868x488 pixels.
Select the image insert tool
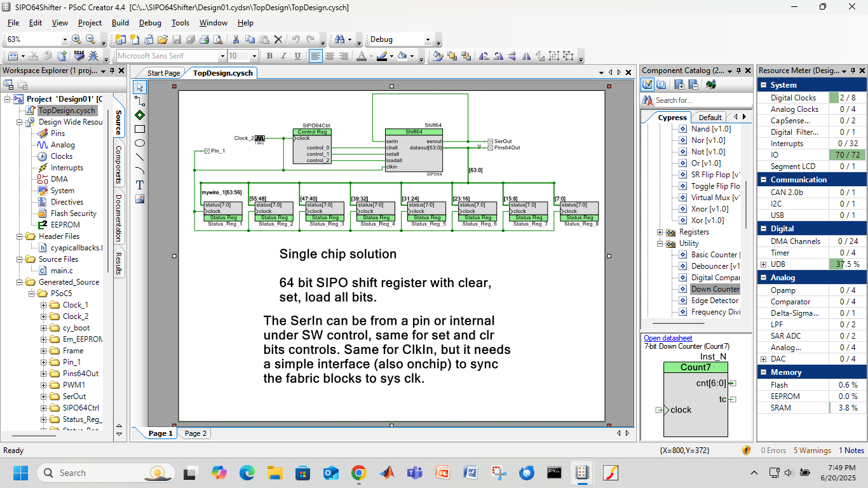click(x=140, y=199)
